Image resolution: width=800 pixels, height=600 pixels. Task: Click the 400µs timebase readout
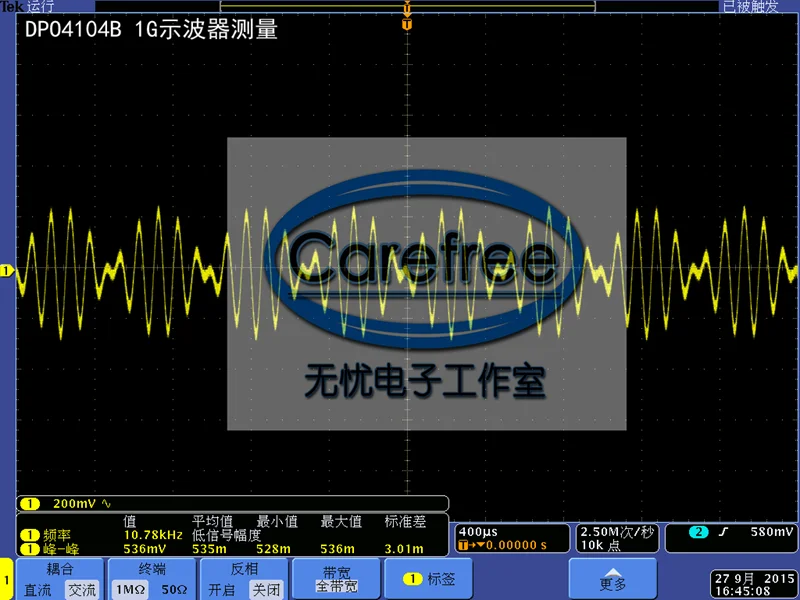tap(478, 532)
